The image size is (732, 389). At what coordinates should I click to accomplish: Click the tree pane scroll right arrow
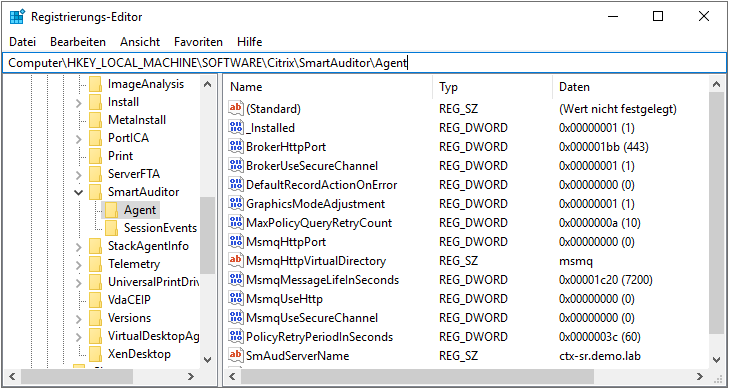190,376
